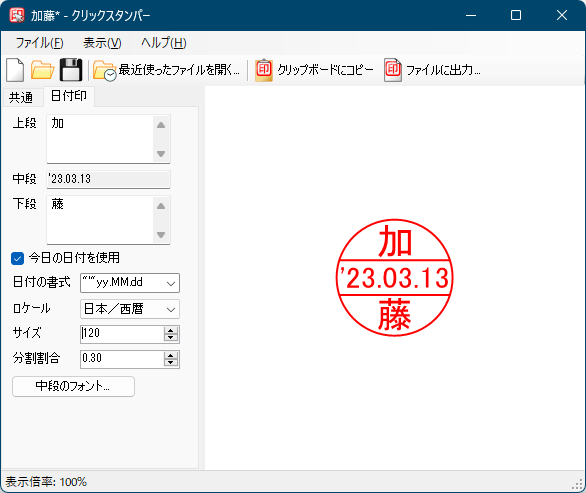
Task: Click the new blank file icon
Action: pos(15,70)
